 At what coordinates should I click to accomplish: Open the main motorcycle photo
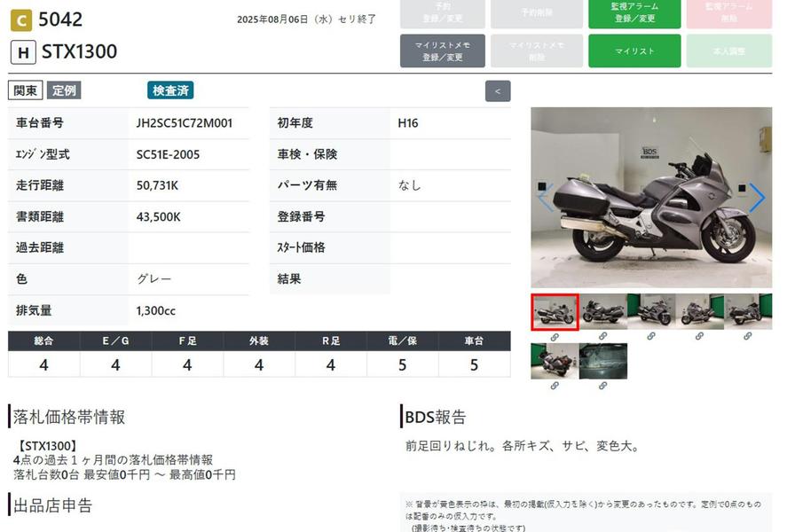(650, 197)
